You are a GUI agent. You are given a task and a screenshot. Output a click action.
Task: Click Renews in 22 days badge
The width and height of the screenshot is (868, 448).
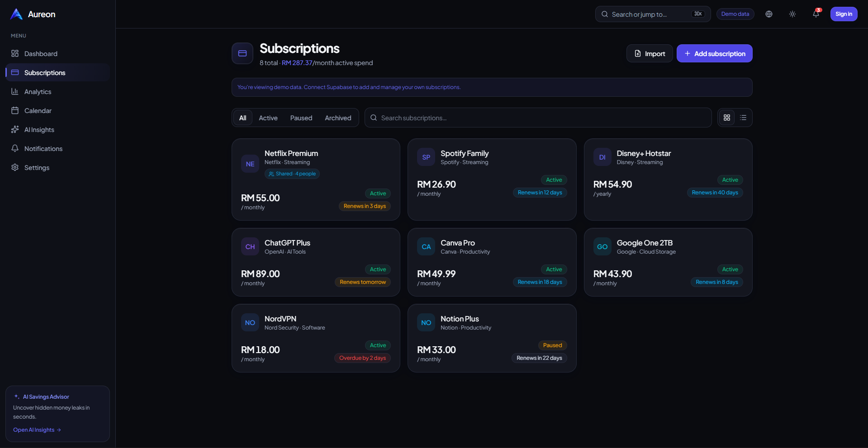click(539, 358)
